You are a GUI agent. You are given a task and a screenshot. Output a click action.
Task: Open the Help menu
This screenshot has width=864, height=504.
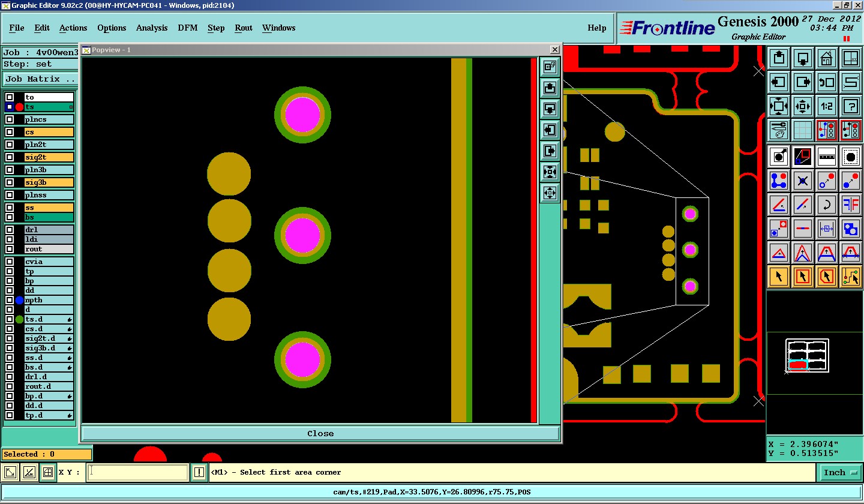pos(596,28)
